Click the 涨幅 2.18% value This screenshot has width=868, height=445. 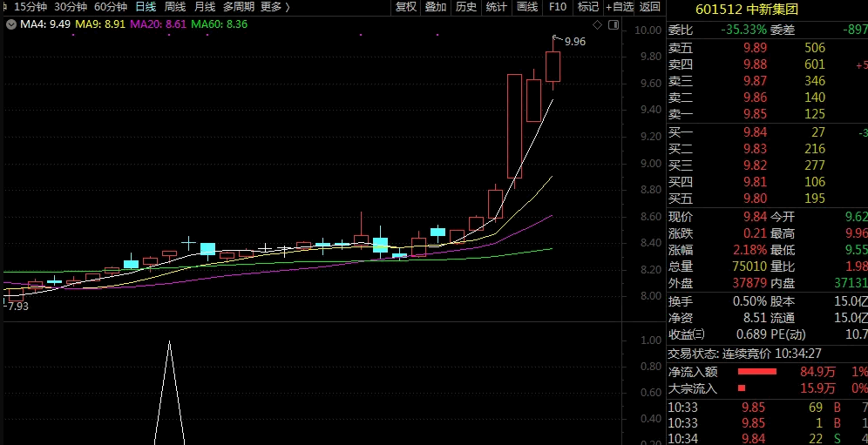pyautogui.click(x=750, y=250)
